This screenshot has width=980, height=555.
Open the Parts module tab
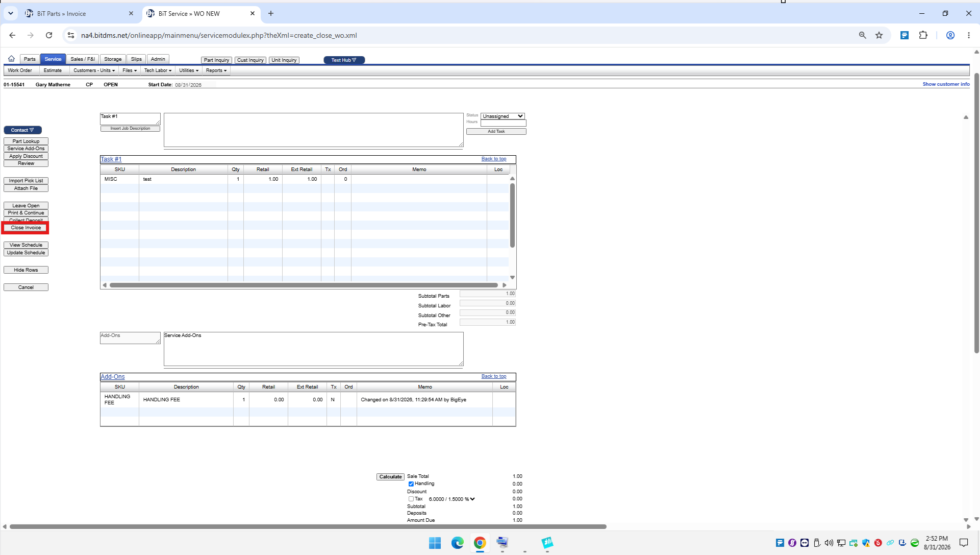[x=30, y=59]
